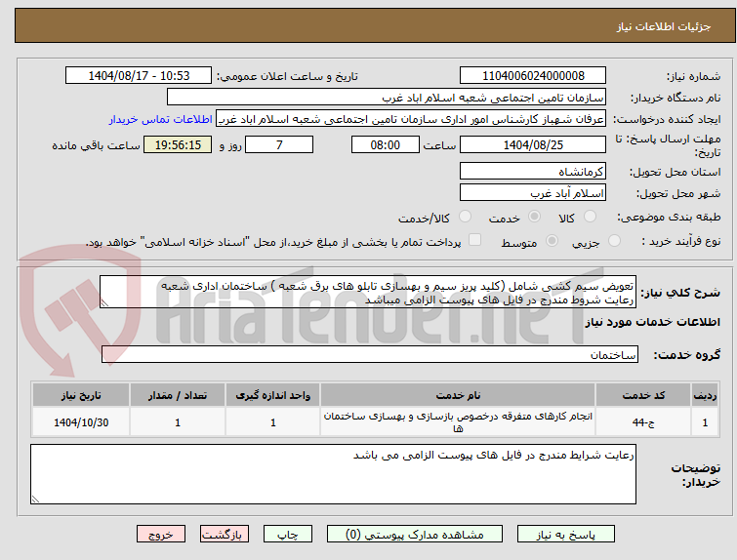Click the جزئیات اطلاعات نیاز header title
The image size is (737, 560).
tap(663, 26)
